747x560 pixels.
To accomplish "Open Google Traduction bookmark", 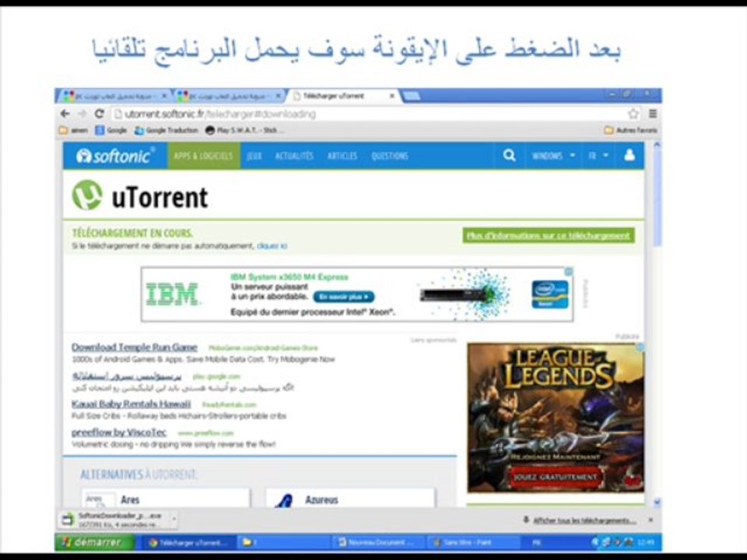I will (x=167, y=130).
